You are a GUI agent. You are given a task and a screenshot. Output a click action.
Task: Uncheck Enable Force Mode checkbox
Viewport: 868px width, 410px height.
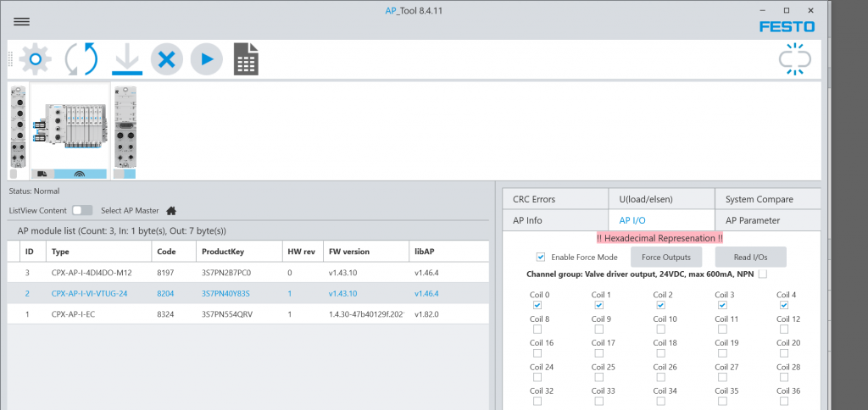(x=541, y=257)
